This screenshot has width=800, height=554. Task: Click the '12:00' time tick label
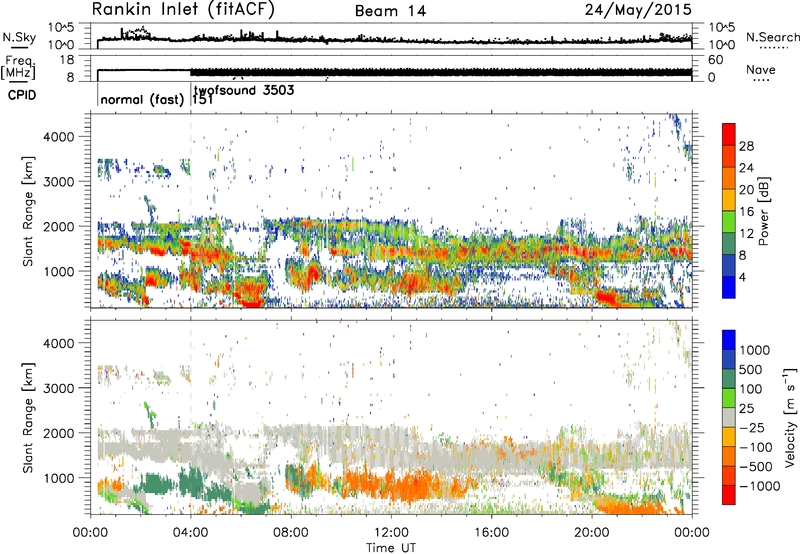[x=391, y=533]
